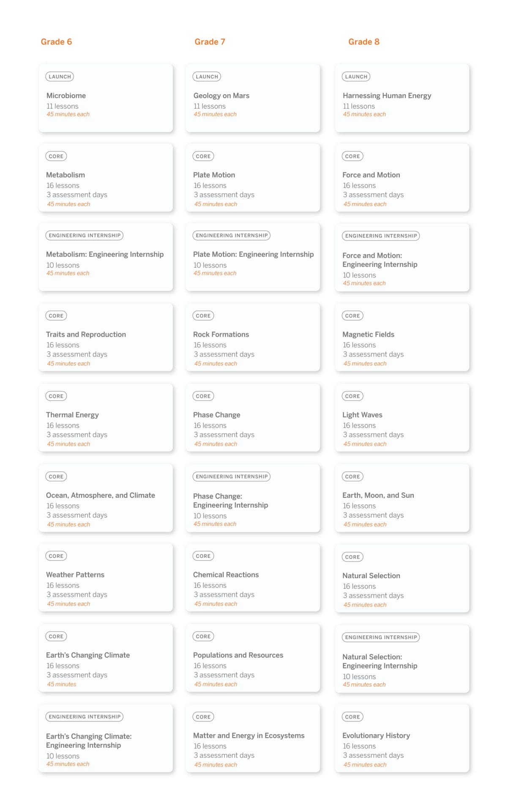Image resolution: width=508 pixels, height=812 pixels.
Task: Open the Harnessing Human Energy card
Action: [402, 98]
